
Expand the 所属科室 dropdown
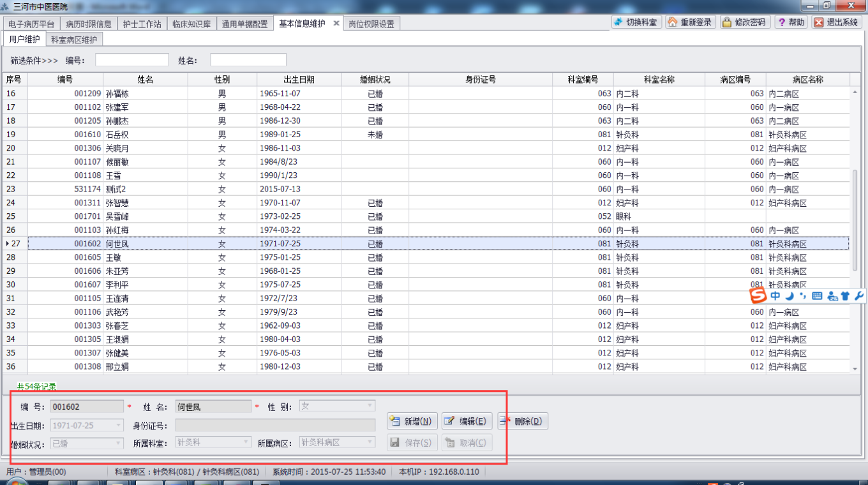(246, 442)
